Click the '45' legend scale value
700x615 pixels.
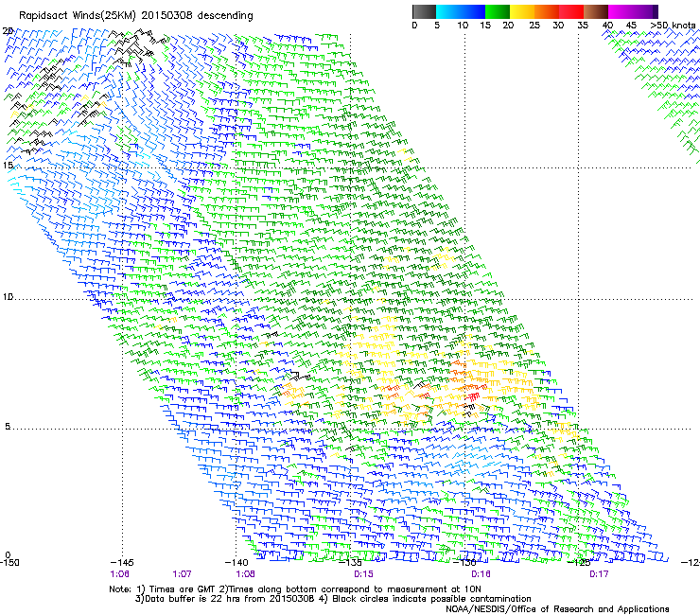click(631, 26)
